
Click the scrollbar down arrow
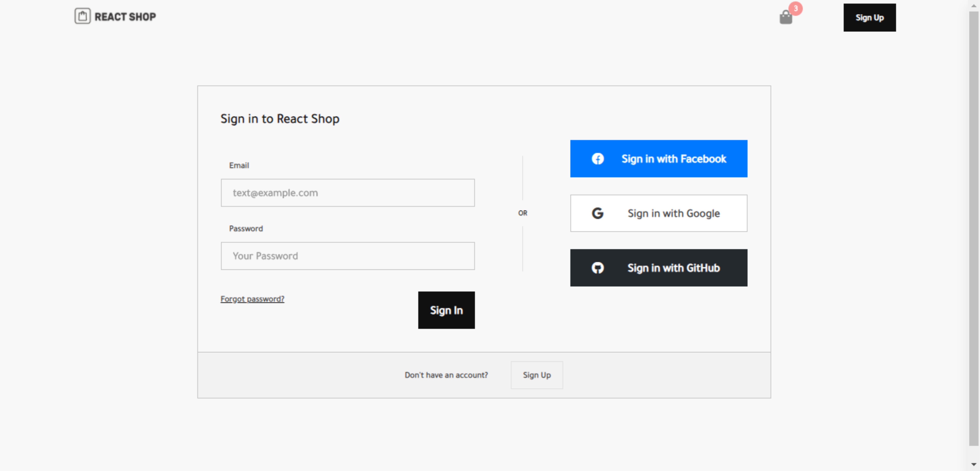coord(973,464)
